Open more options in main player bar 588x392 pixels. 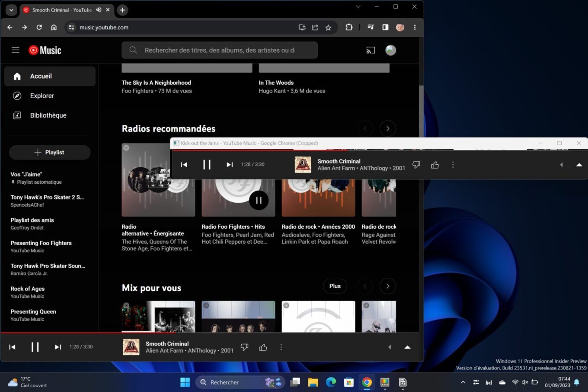[x=281, y=347]
